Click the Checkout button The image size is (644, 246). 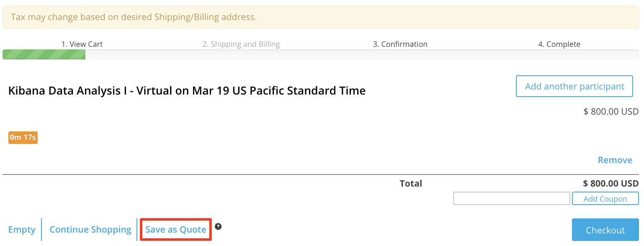click(605, 230)
